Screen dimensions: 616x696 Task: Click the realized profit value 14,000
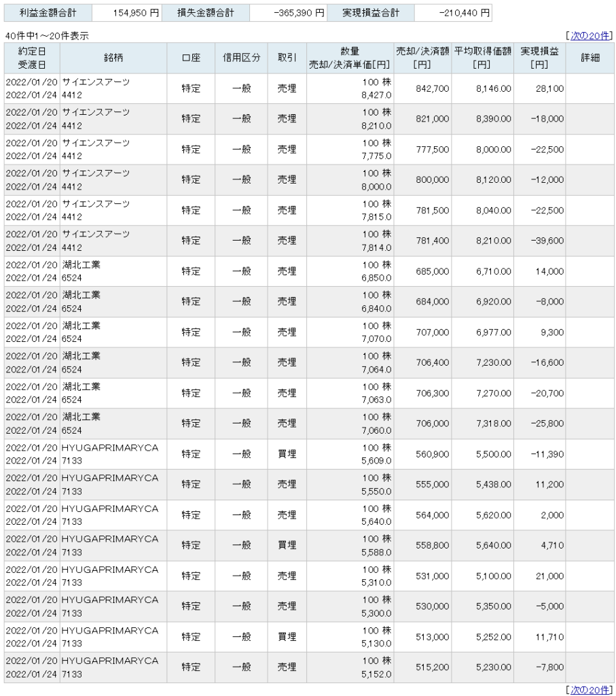(549, 271)
